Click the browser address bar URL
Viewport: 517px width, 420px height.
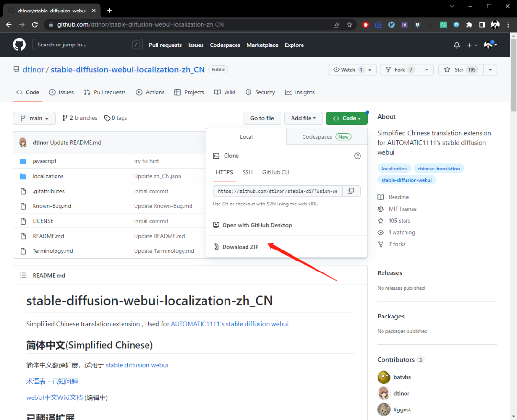tap(140, 25)
